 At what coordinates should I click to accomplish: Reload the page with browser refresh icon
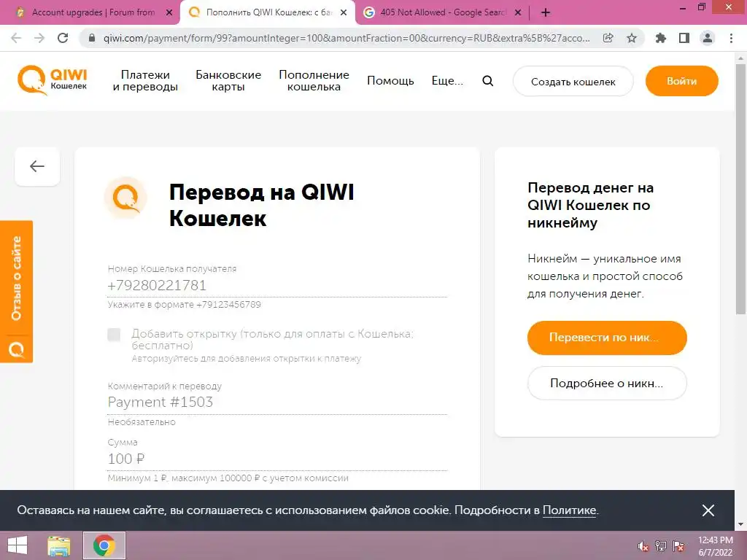63,38
